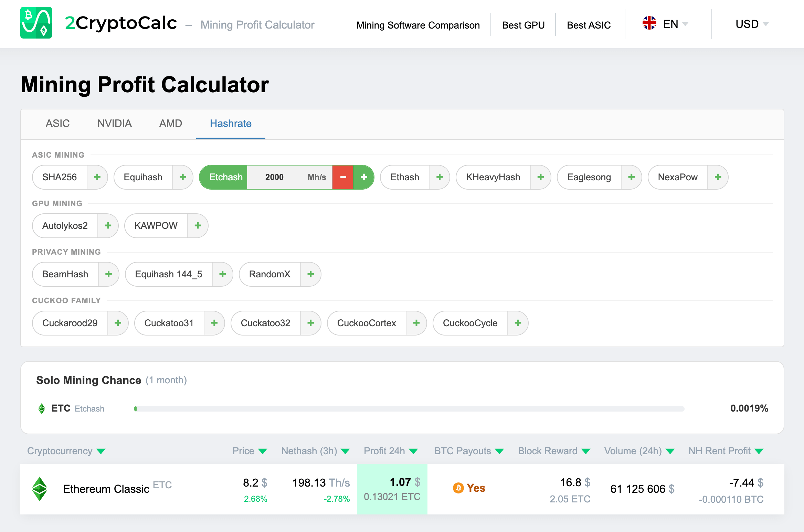Click the Bitcoin icon next to Yes payout
This screenshot has width=804, height=532.
[x=458, y=488]
